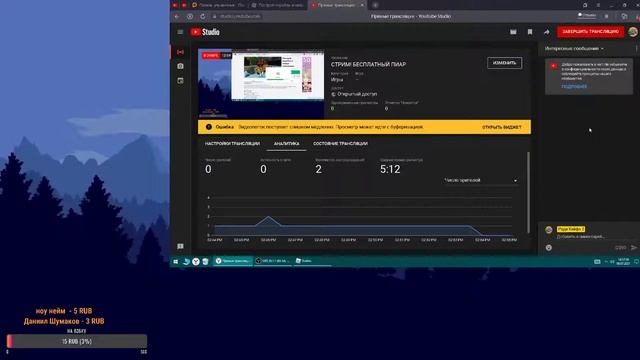Open the browser new tab plus button
The width and height of the screenshot is (640, 360).
pyautogui.click(x=375, y=5)
